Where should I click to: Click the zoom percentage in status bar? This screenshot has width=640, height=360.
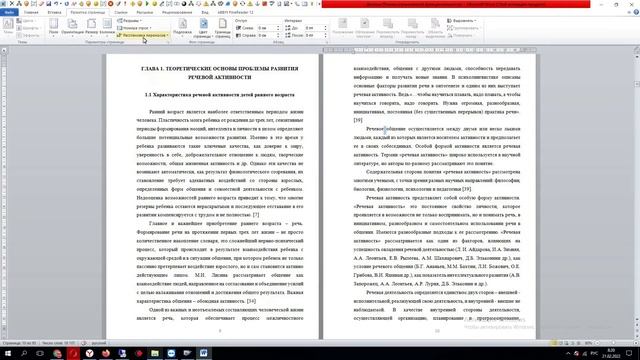589,343
